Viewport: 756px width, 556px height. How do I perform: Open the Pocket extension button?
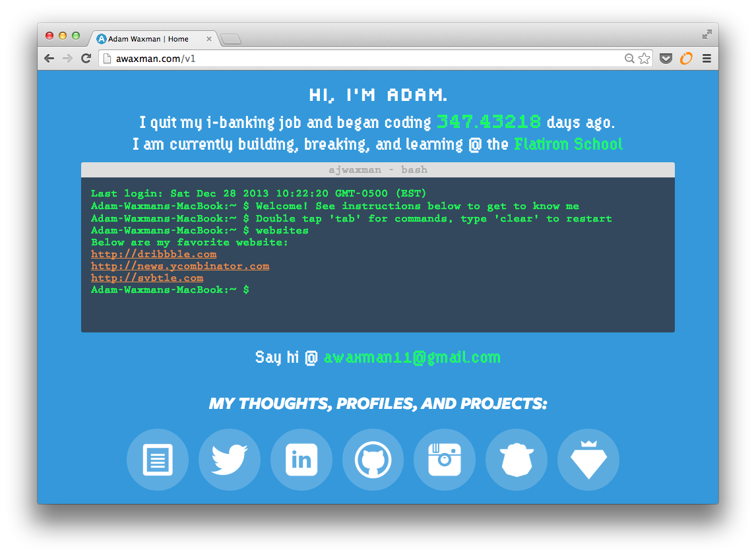(x=666, y=58)
